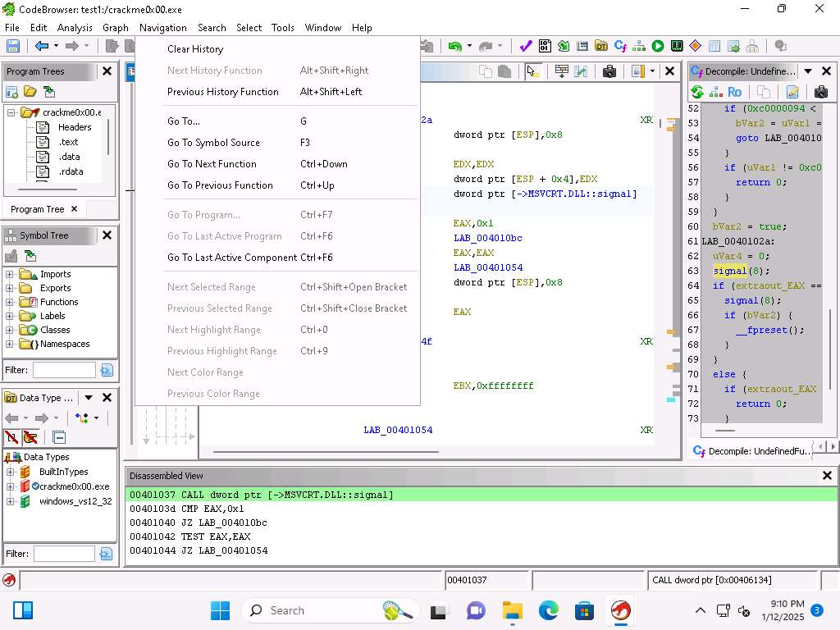
Task: Select the .text section in Program Trees
Action: pos(68,142)
